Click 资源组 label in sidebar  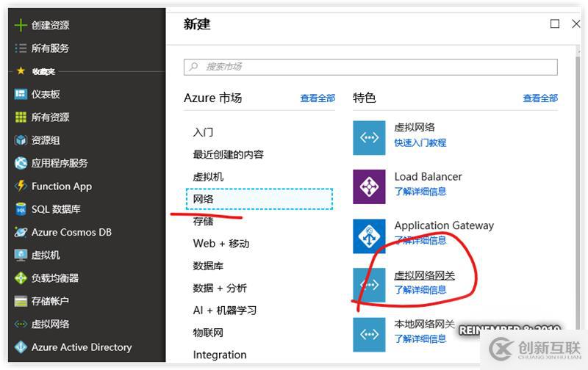click(46, 140)
